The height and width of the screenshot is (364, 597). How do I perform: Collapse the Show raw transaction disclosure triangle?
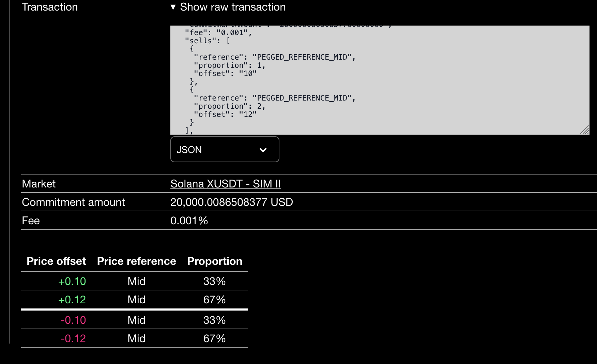(173, 7)
